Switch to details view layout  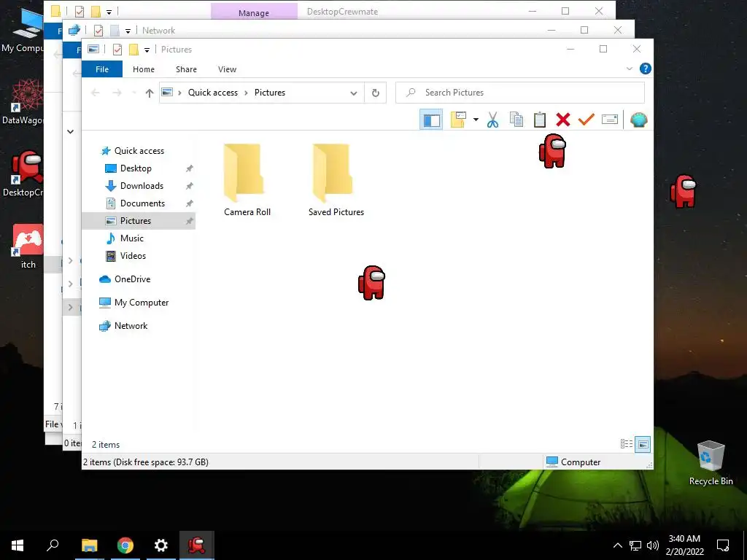click(627, 444)
